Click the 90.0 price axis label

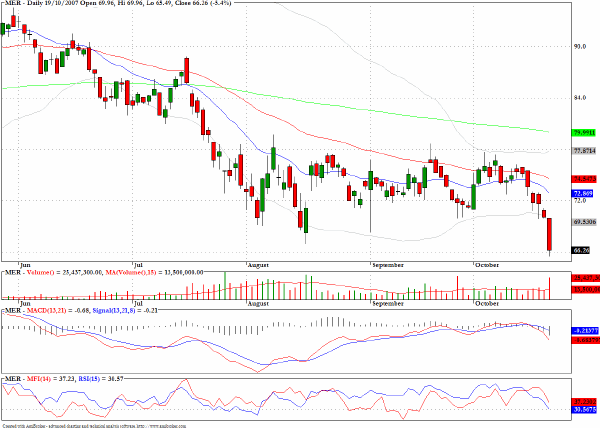(580, 46)
